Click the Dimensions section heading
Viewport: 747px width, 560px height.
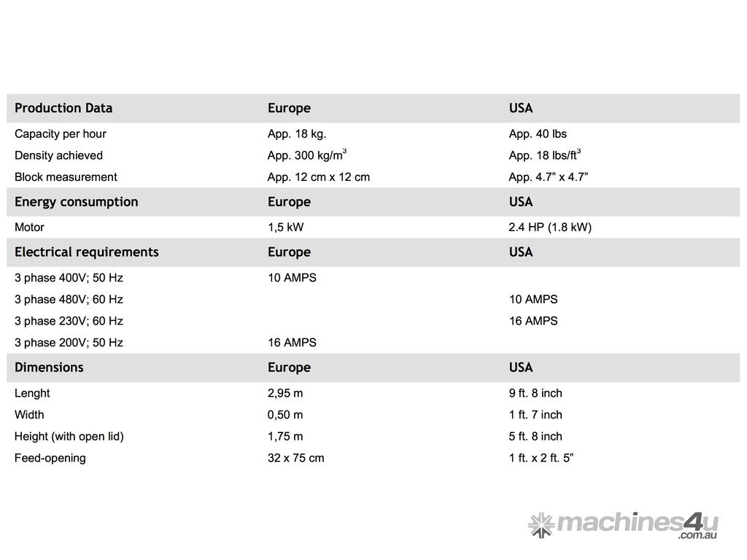pyautogui.click(x=49, y=367)
